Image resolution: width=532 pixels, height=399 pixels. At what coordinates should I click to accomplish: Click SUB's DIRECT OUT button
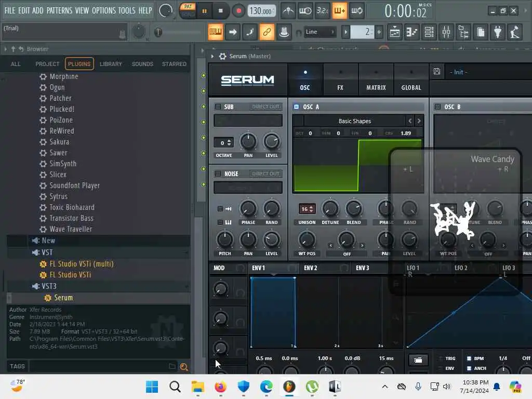coord(265,107)
